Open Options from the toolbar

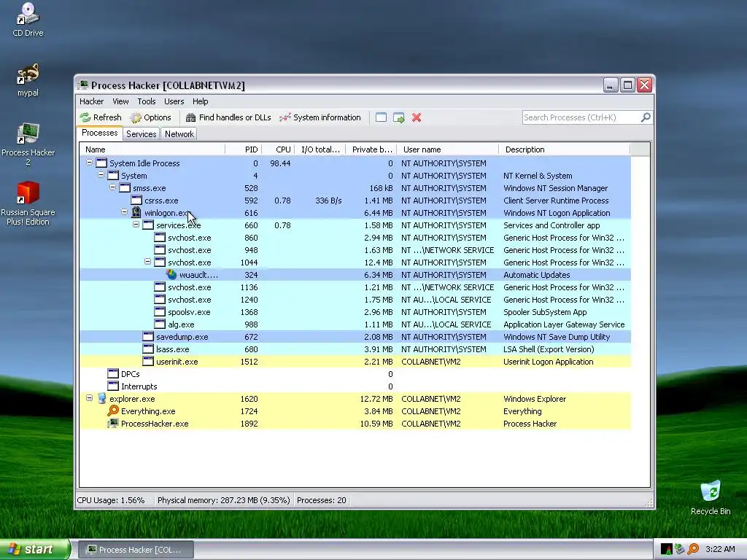[150, 117]
